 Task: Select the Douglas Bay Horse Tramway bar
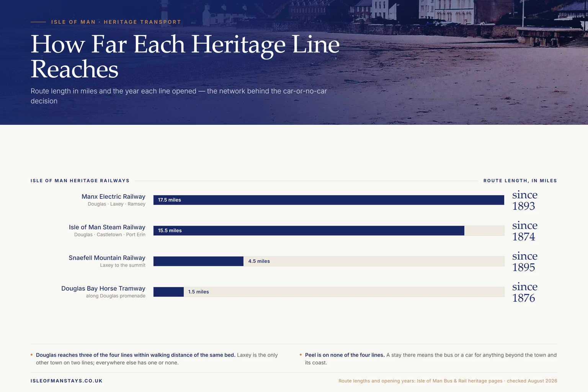coord(168,292)
